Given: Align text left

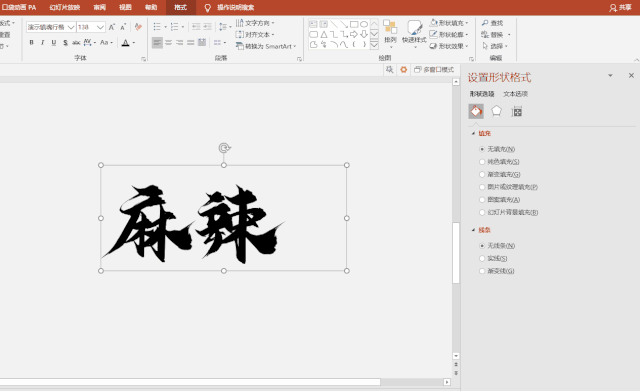Looking at the screenshot, I should 157,42.
